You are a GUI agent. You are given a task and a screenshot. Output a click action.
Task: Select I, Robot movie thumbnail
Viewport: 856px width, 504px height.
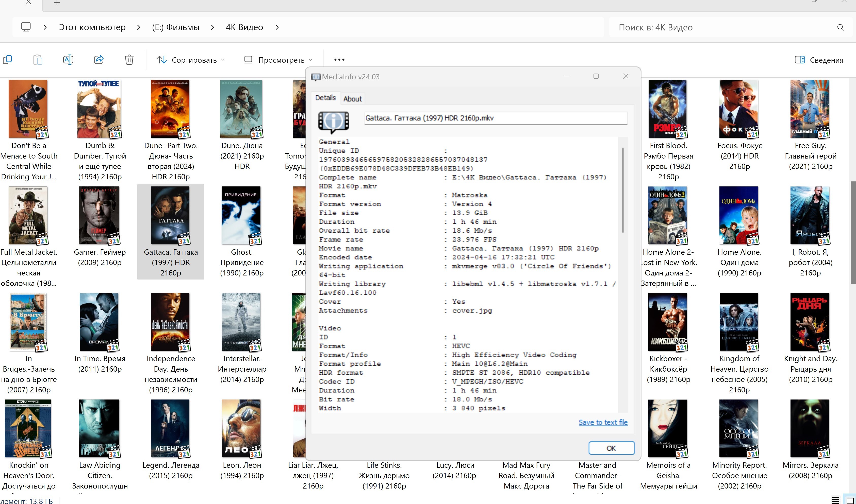tap(810, 216)
